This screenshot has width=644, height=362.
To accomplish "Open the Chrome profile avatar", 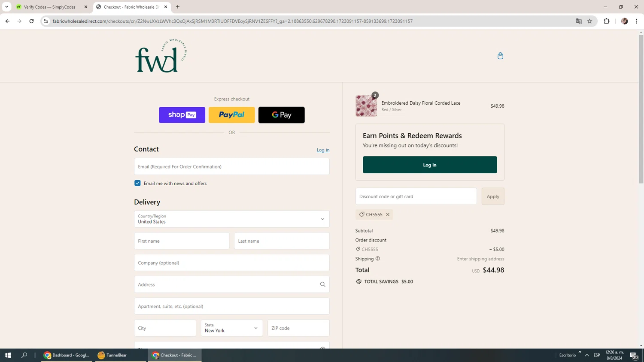I will point(625,21).
